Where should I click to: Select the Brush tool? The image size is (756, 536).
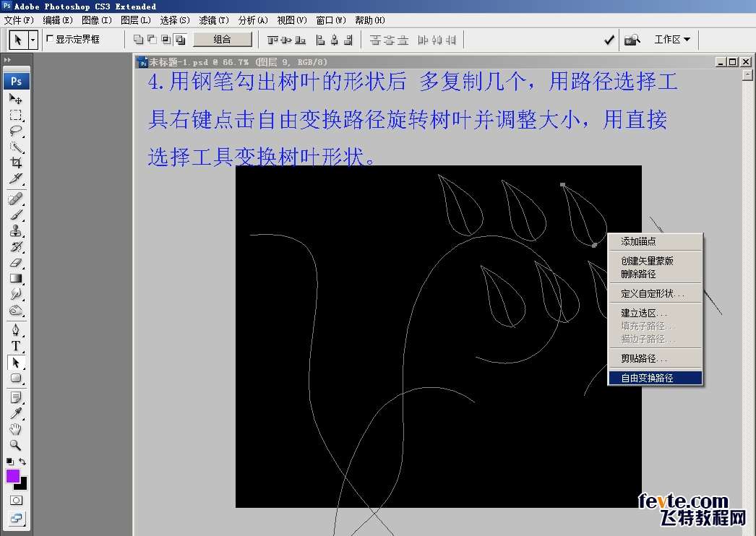click(16, 215)
